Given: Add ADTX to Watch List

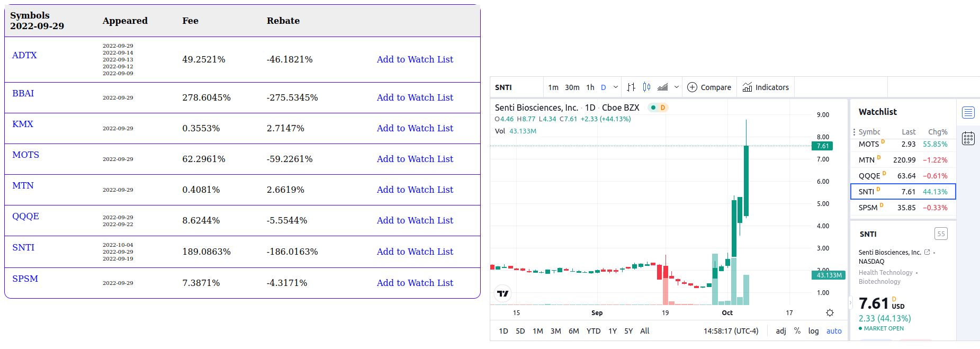Looking at the screenshot, I should click(x=415, y=59).
